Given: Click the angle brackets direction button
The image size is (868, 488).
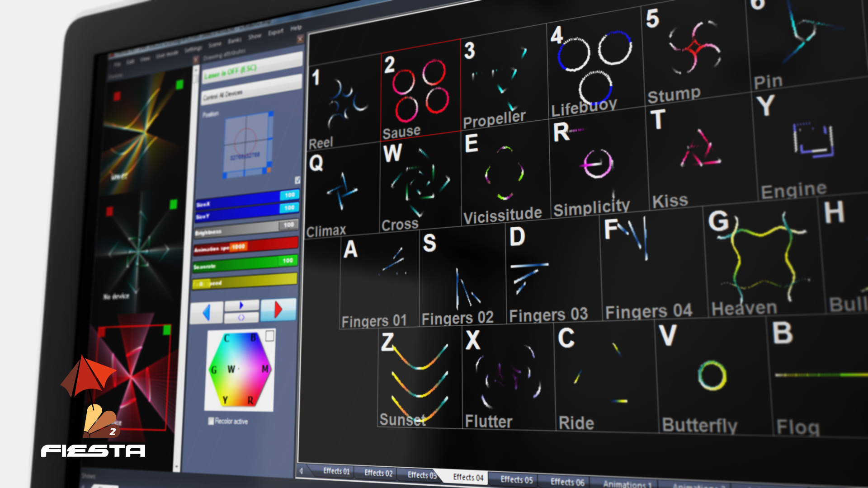Looking at the screenshot, I should click(241, 318).
